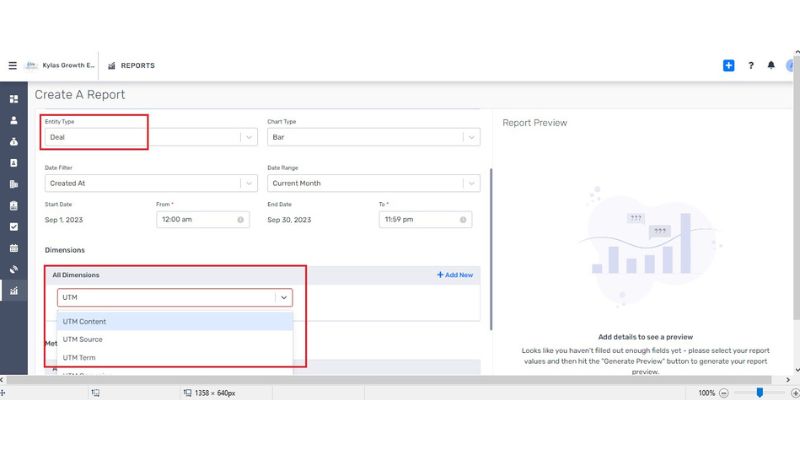Click the zoom slider handle in status bar

(x=759, y=393)
